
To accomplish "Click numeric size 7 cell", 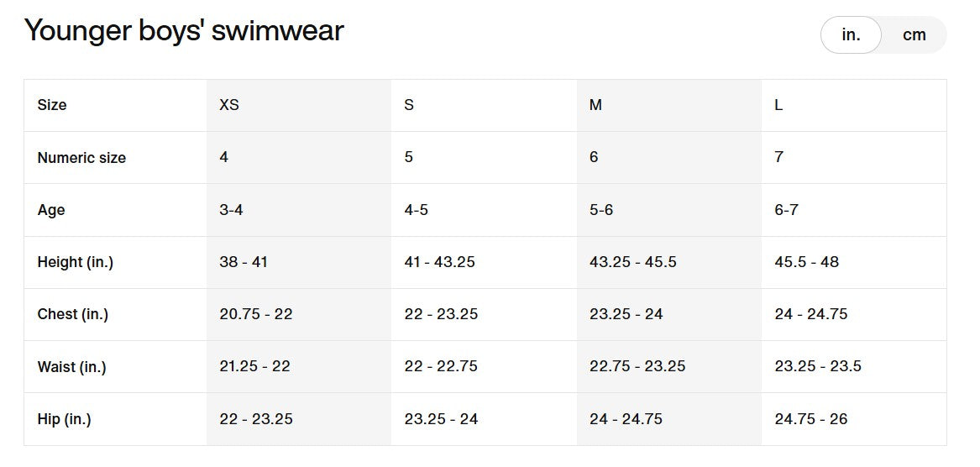I will pyautogui.click(x=779, y=158).
